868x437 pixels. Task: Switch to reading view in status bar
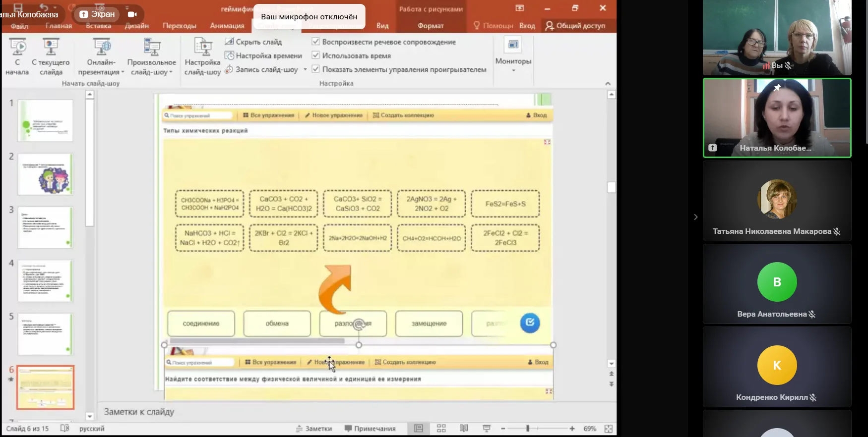coord(464,429)
